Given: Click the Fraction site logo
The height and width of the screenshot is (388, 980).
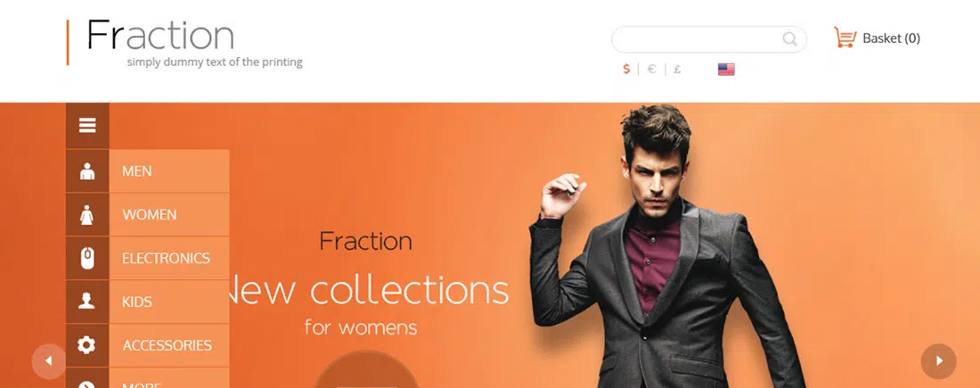Looking at the screenshot, I should (x=160, y=35).
